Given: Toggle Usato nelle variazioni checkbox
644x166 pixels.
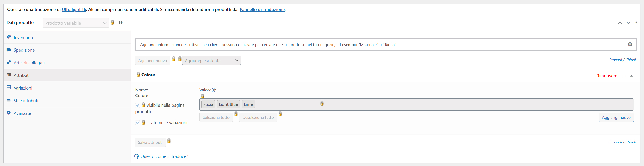Looking at the screenshot, I should tap(138, 123).
